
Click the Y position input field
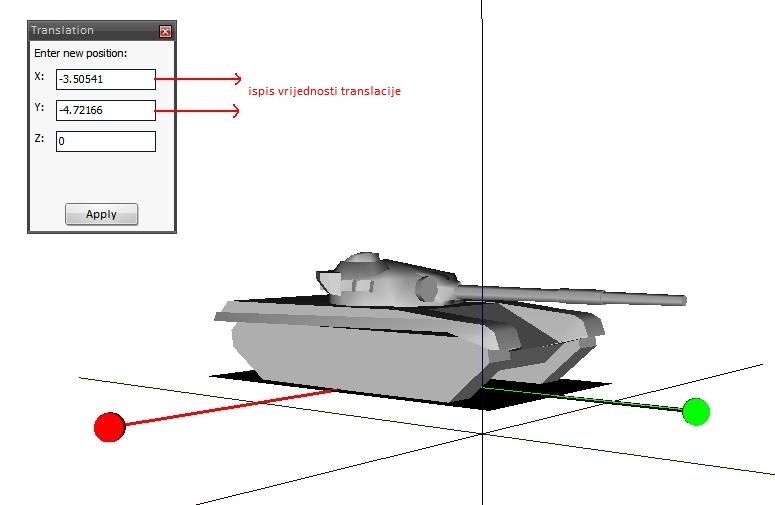click(106, 110)
